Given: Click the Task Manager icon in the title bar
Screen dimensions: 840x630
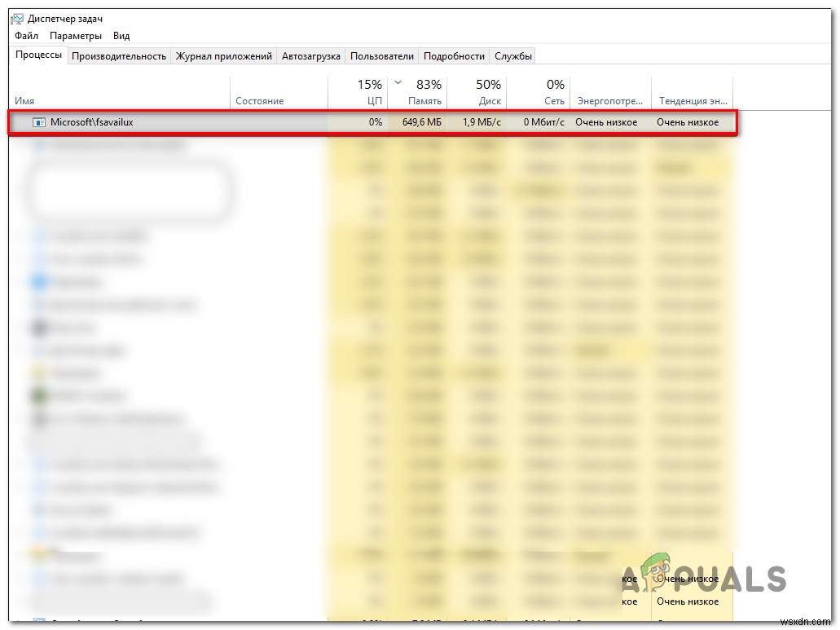Looking at the screenshot, I should pos(16,17).
